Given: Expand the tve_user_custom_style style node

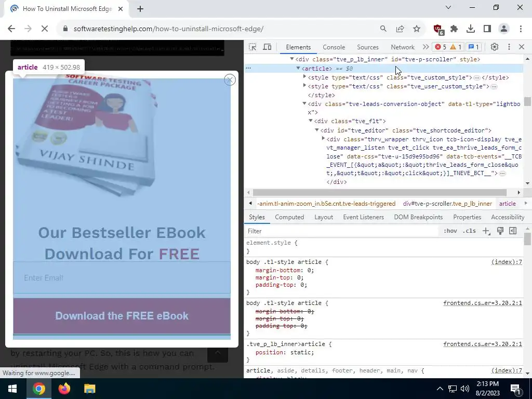Looking at the screenshot, I should [x=304, y=86].
